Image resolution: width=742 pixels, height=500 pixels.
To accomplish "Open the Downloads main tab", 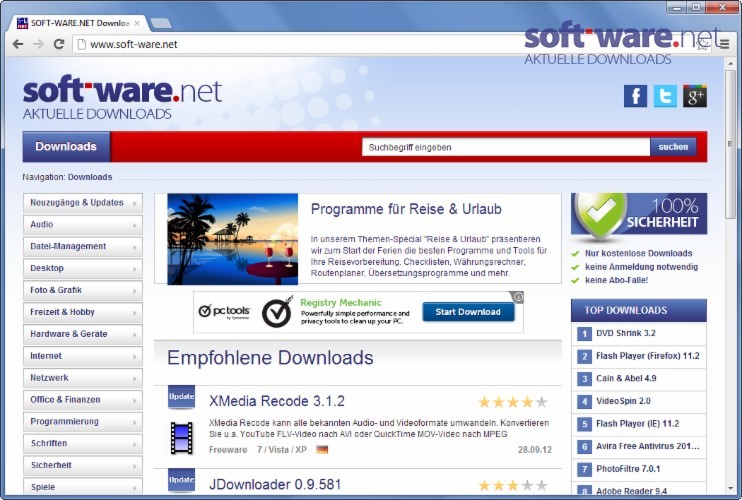I will [66, 147].
